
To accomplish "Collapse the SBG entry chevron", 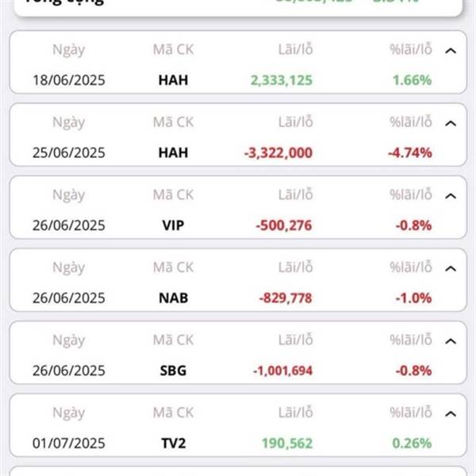I will [451, 341].
